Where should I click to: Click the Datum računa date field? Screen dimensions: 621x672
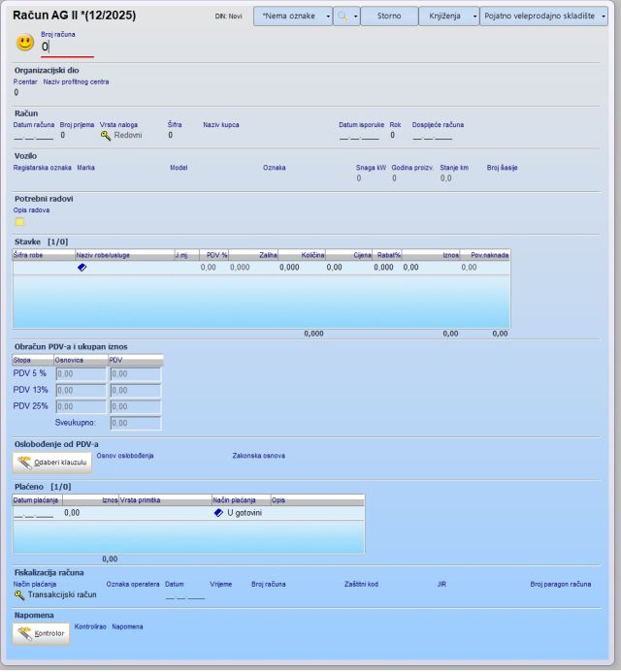click(x=33, y=136)
